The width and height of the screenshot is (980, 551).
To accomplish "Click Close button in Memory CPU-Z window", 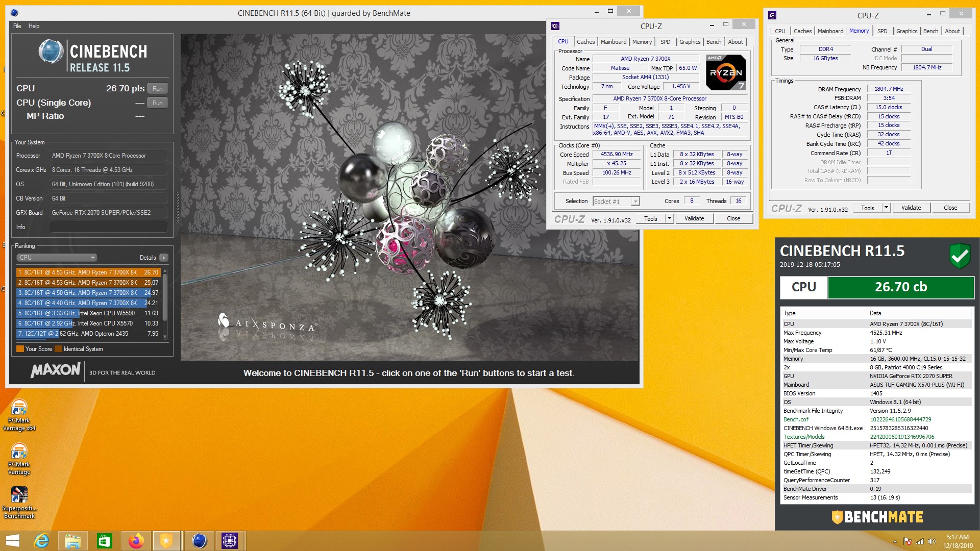I will click(x=950, y=208).
